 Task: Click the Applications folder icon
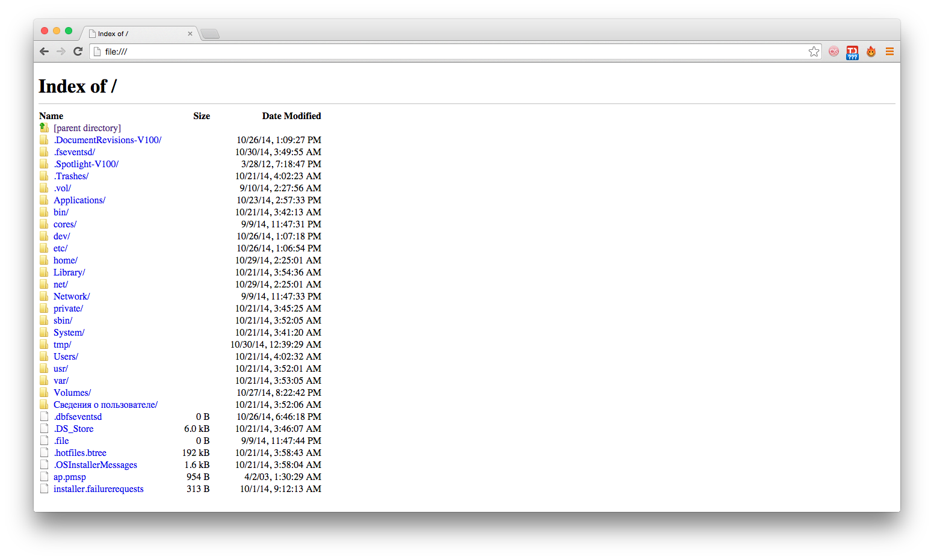pyautogui.click(x=44, y=200)
